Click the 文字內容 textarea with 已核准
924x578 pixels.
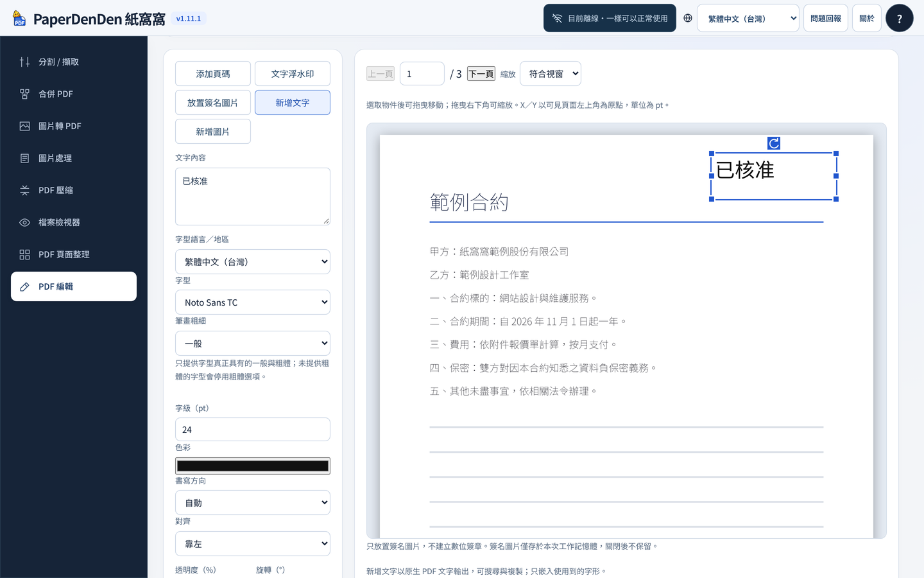(x=253, y=197)
